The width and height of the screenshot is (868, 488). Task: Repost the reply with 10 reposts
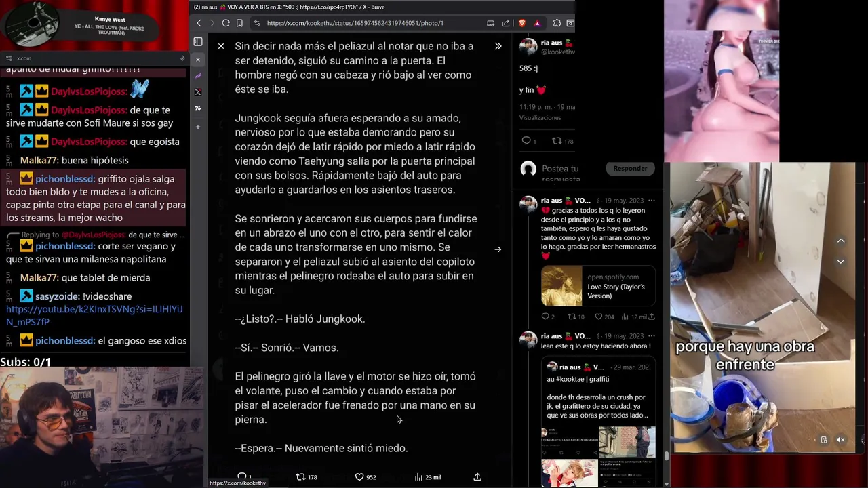click(576, 317)
